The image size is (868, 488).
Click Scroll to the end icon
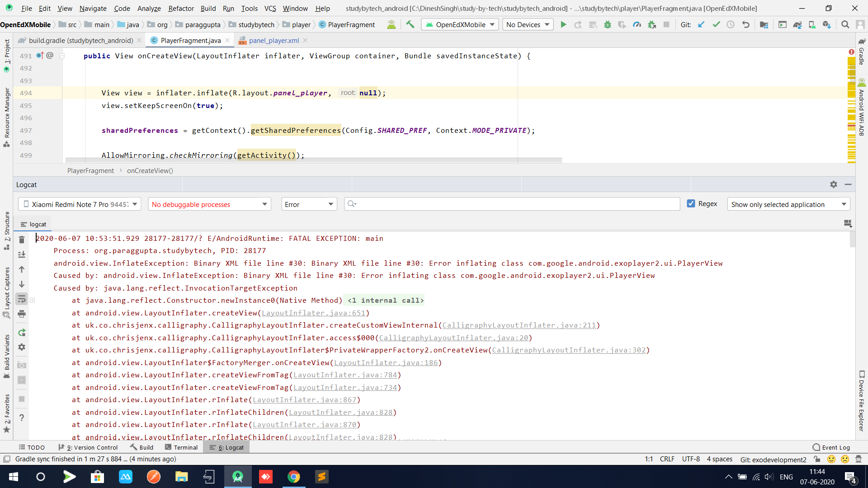(21, 254)
